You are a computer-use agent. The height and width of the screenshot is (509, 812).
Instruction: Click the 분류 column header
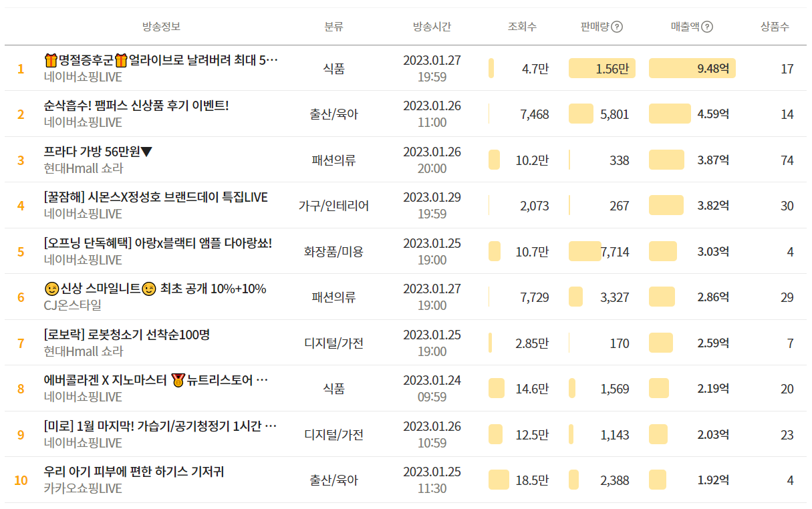click(333, 27)
